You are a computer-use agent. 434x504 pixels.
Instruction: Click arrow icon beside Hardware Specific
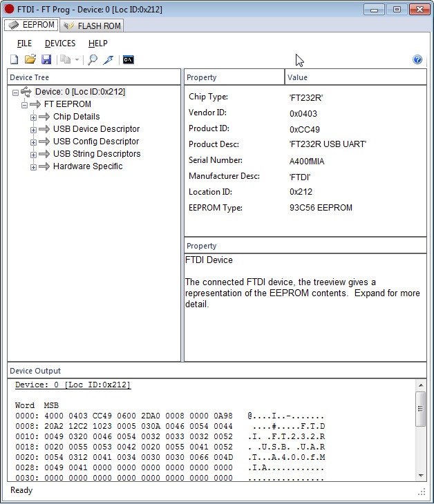coord(44,166)
